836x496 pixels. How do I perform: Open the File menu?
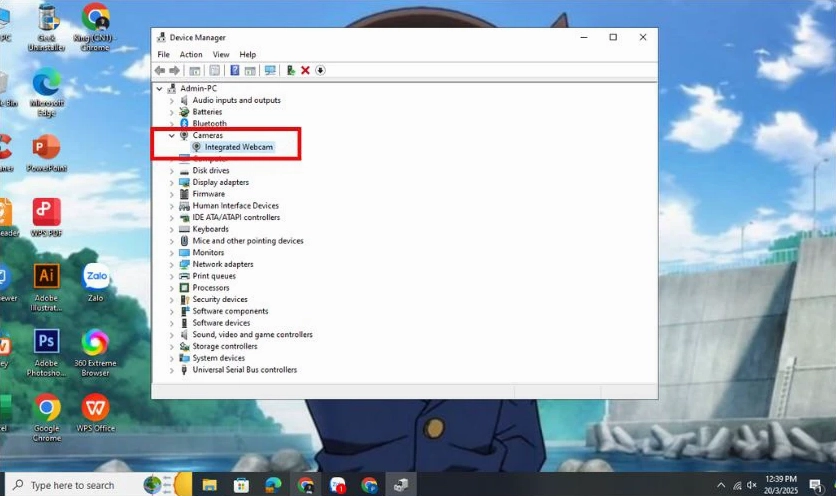click(163, 54)
